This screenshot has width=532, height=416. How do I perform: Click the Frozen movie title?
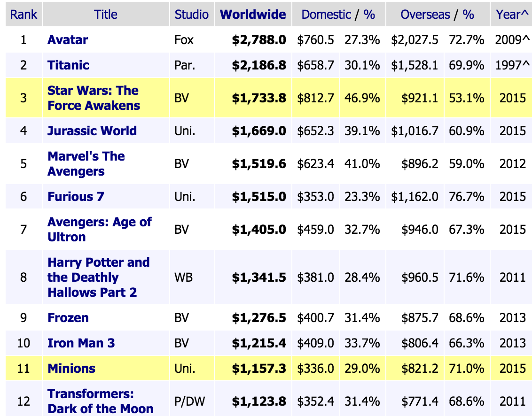tap(68, 318)
